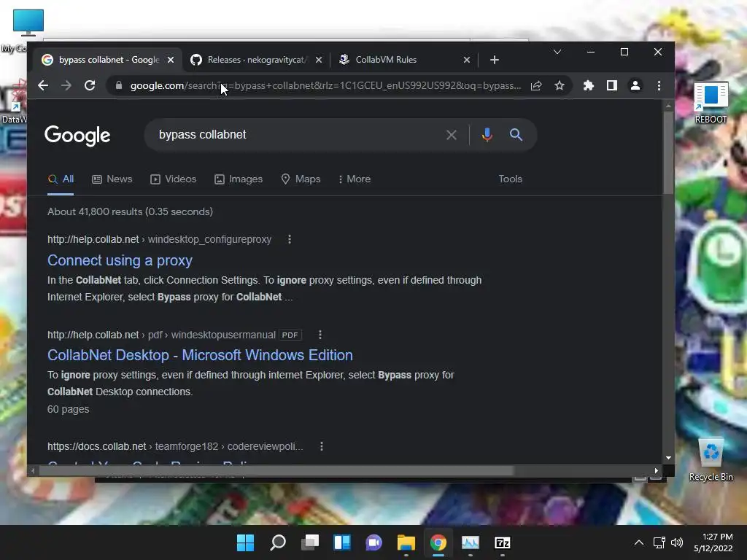Reload the Google search page
This screenshot has width=747, height=560.
[x=90, y=86]
